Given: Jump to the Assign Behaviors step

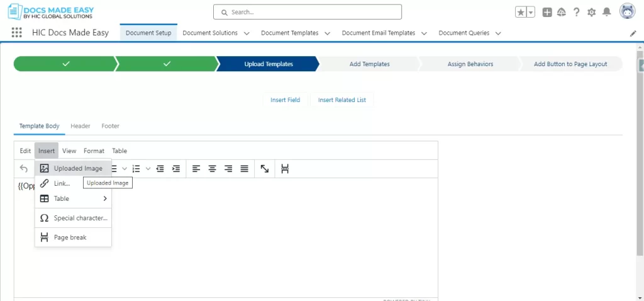Looking at the screenshot, I should (470, 64).
